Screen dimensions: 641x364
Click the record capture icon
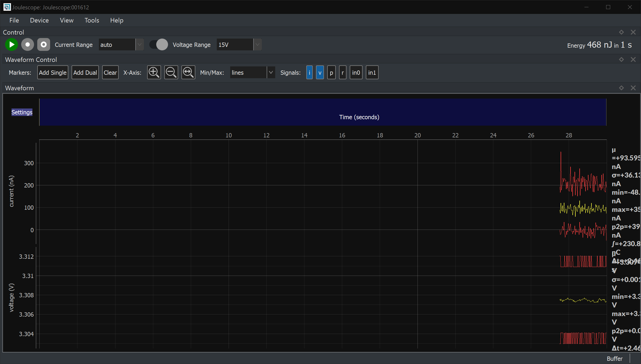[27, 44]
